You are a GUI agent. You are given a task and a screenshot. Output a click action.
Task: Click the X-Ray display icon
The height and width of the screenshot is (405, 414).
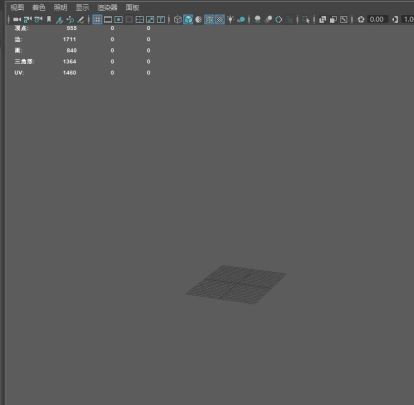322,20
